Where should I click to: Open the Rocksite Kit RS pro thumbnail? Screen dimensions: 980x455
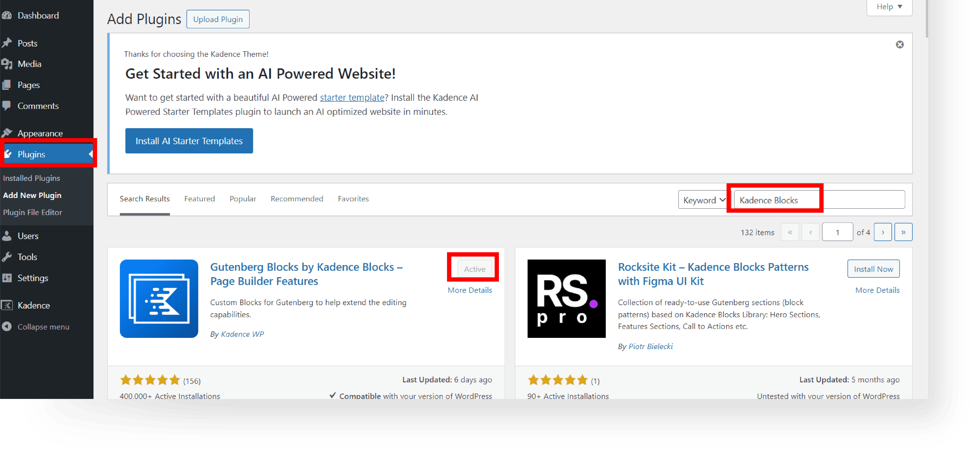pyautogui.click(x=566, y=298)
